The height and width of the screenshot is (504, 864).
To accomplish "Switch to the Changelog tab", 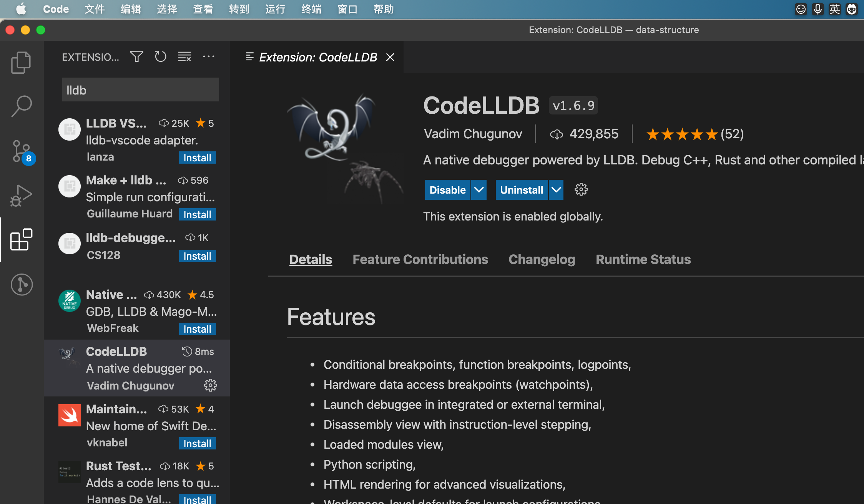I will click(542, 259).
